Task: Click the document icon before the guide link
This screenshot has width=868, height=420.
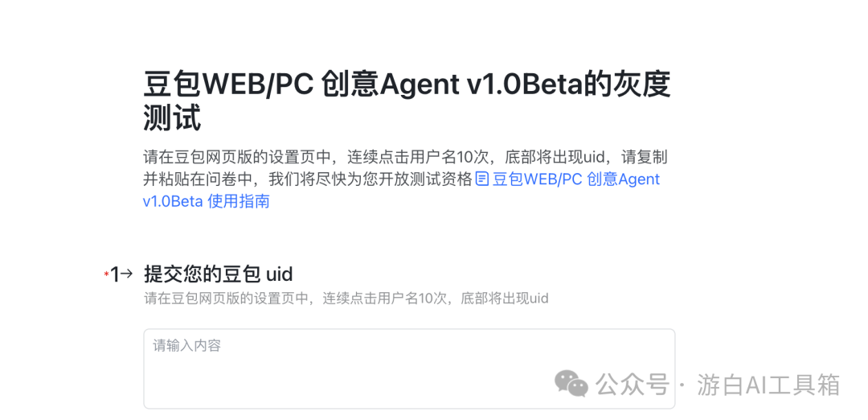Action: tap(483, 179)
